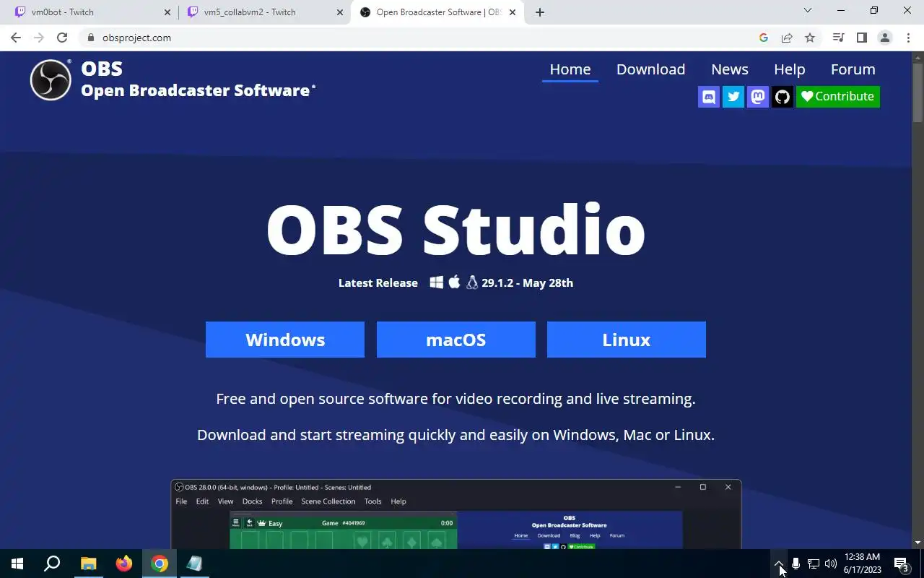Image resolution: width=924 pixels, height=578 pixels.
Task: Open Forum in site navigation
Action: pos(853,69)
